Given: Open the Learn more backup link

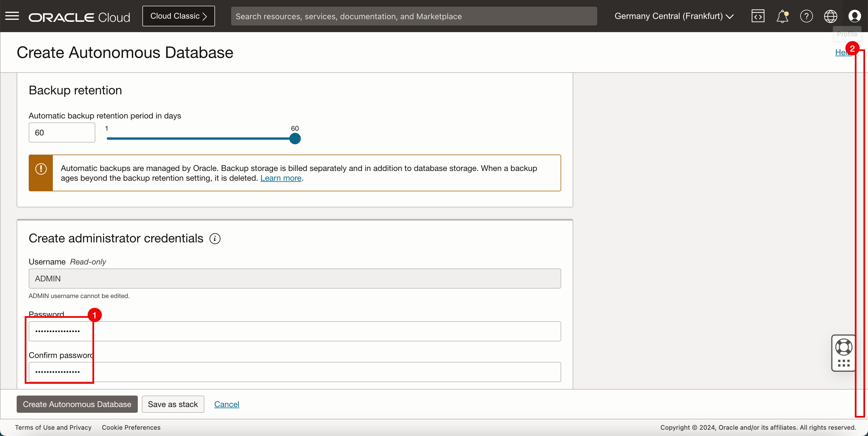Looking at the screenshot, I should tap(281, 178).
